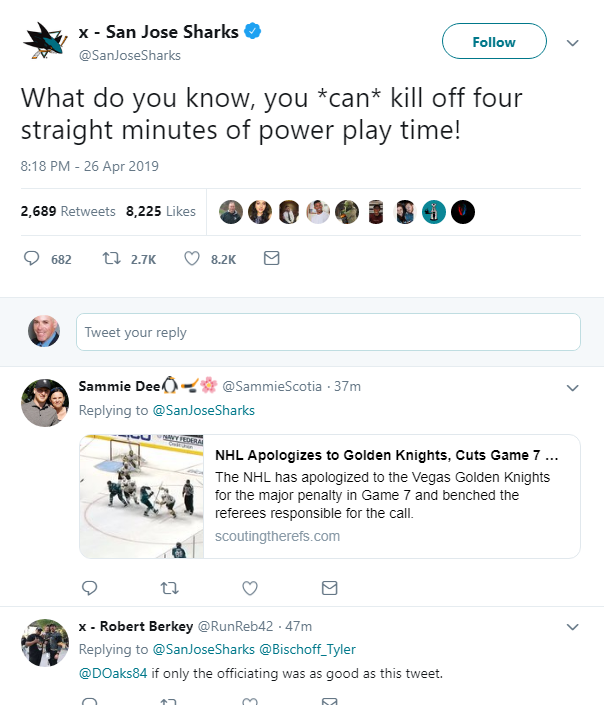Open options menu for Sammie Dee's reply
The height and width of the screenshot is (705, 604).
[x=573, y=387]
